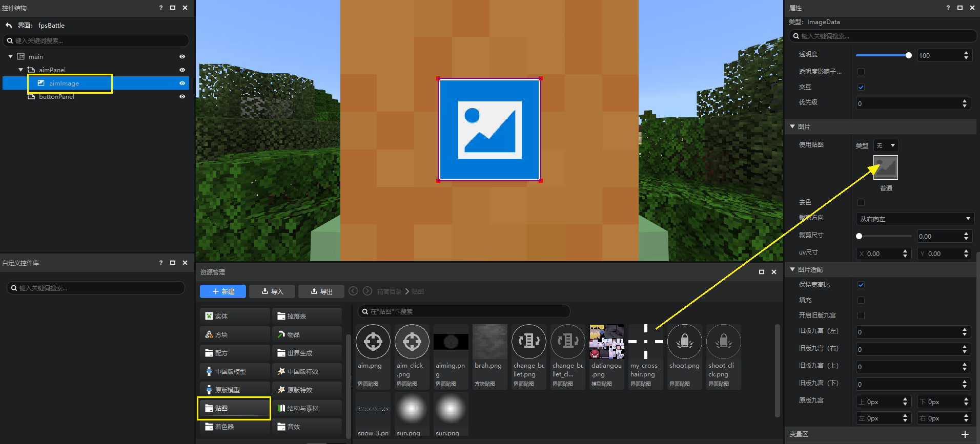Collapse the 图片 section

pyautogui.click(x=792, y=126)
